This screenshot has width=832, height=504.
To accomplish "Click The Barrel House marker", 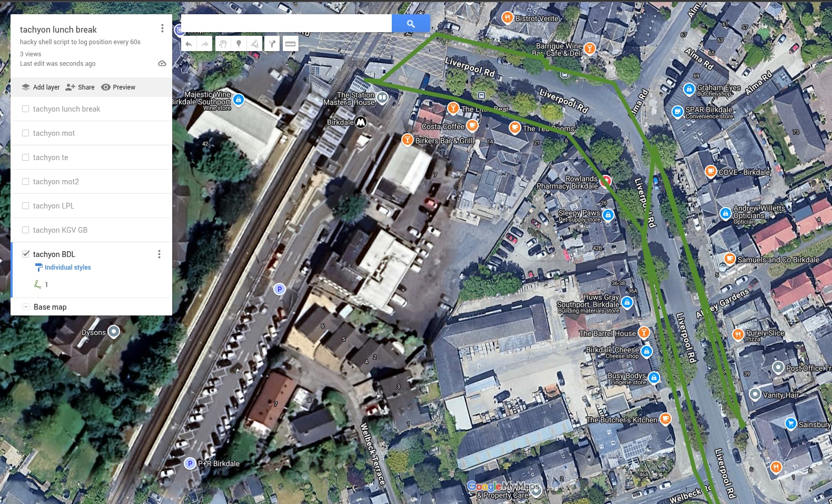I will 643,332.
